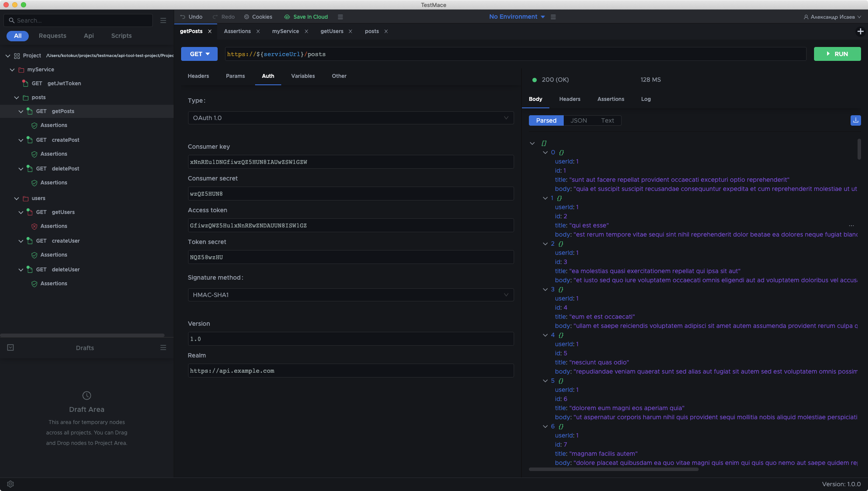The height and width of the screenshot is (491, 868).
Task: Click Save In Cloud icon
Action: point(287,17)
